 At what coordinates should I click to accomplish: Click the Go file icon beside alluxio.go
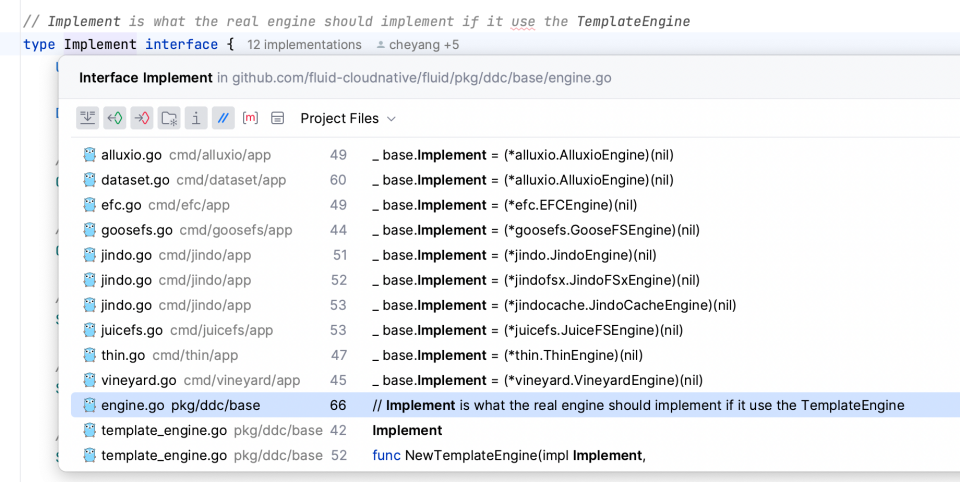pos(90,155)
